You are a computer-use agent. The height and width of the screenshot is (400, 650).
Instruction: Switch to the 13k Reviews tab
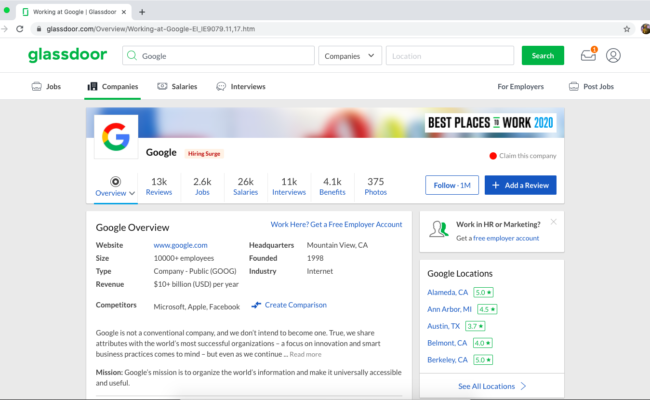(x=159, y=187)
